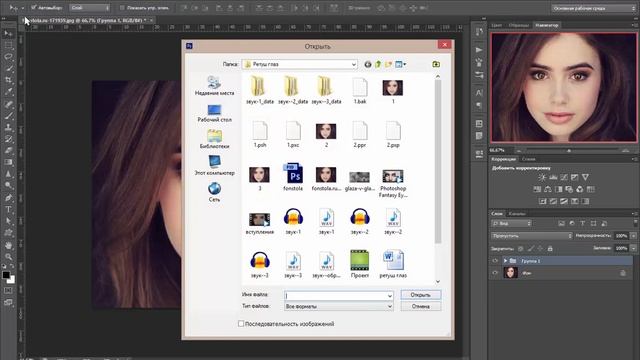
Task: Toggle lock position icon
Action: point(540,248)
